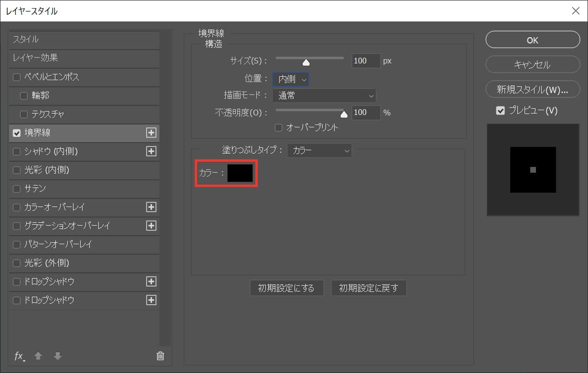Select 光彩 (外側) effect row label

pos(47,263)
